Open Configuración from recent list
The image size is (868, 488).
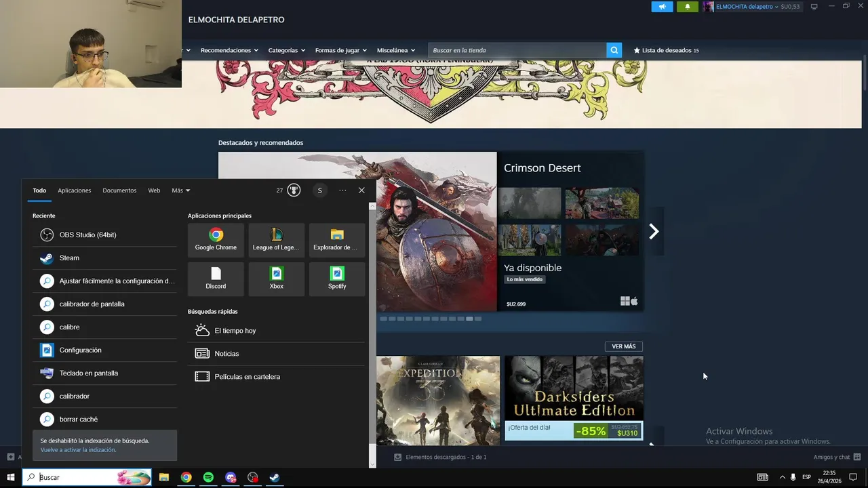tap(104, 350)
